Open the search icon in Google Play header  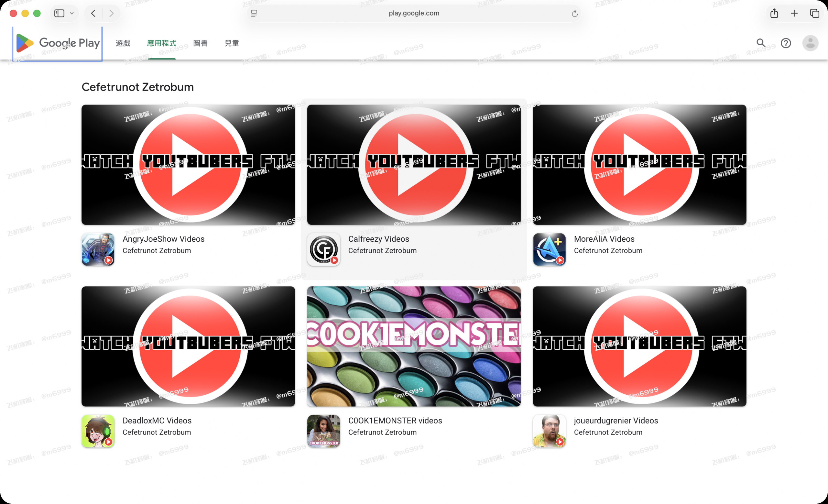pyautogui.click(x=761, y=43)
